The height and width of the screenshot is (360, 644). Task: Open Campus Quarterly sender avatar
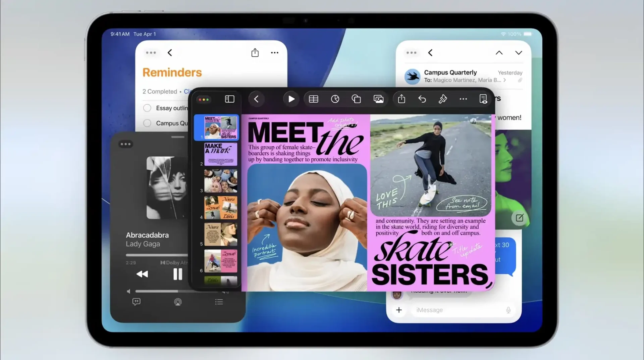coord(412,76)
